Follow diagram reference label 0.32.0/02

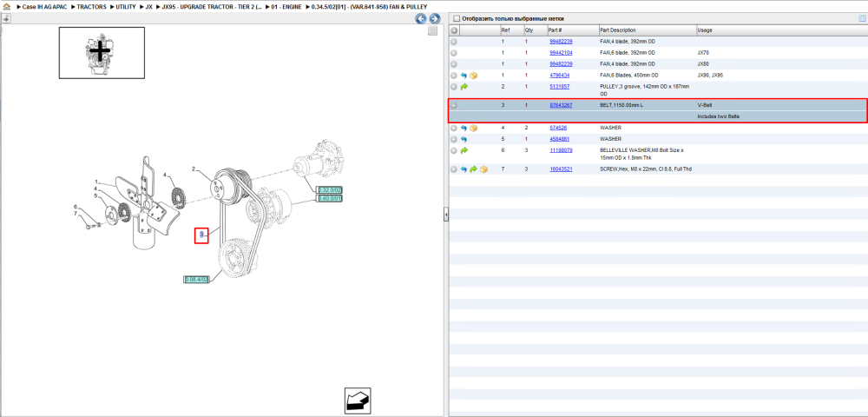click(x=329, y=190)
